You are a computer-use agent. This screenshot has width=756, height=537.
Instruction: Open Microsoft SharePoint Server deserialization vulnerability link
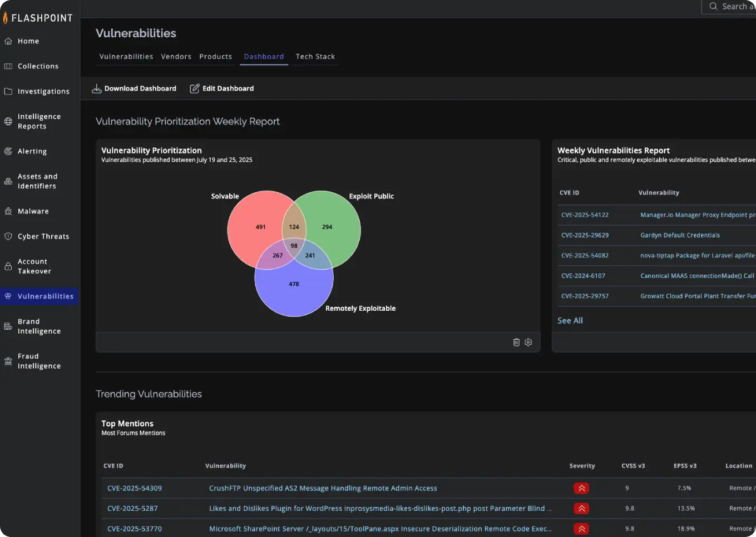381,529
